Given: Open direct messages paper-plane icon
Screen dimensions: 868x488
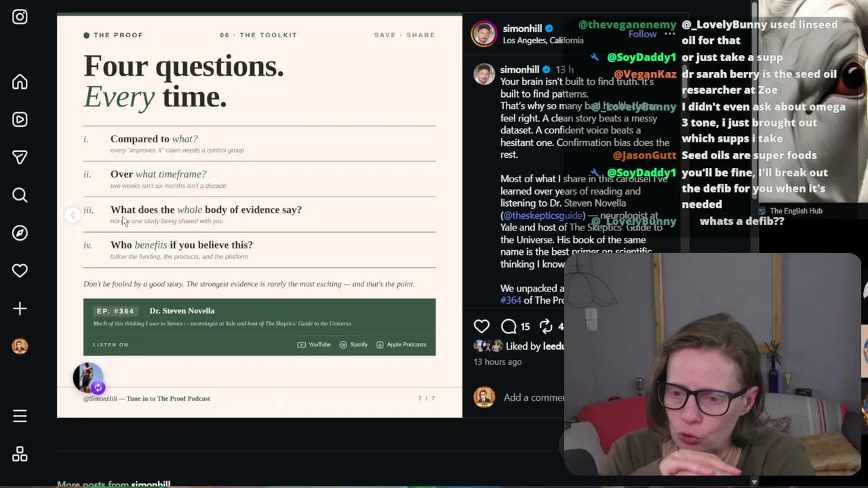Looking at the screenshot, I should (20, 157).
